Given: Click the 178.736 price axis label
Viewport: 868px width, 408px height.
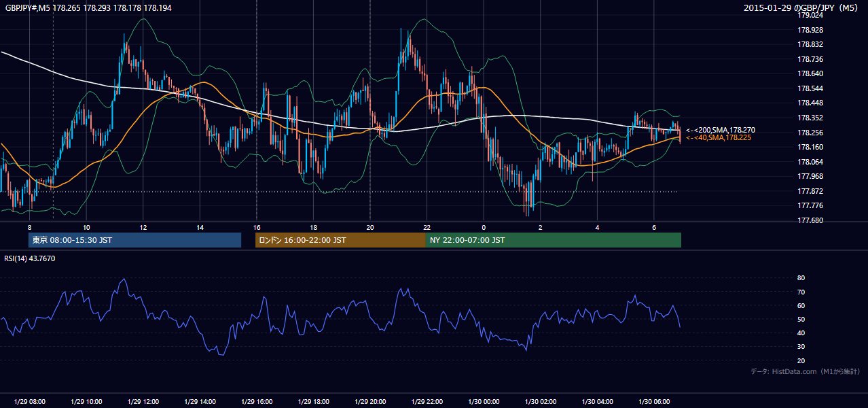Looking at the screenshot, I should point(810,59).
